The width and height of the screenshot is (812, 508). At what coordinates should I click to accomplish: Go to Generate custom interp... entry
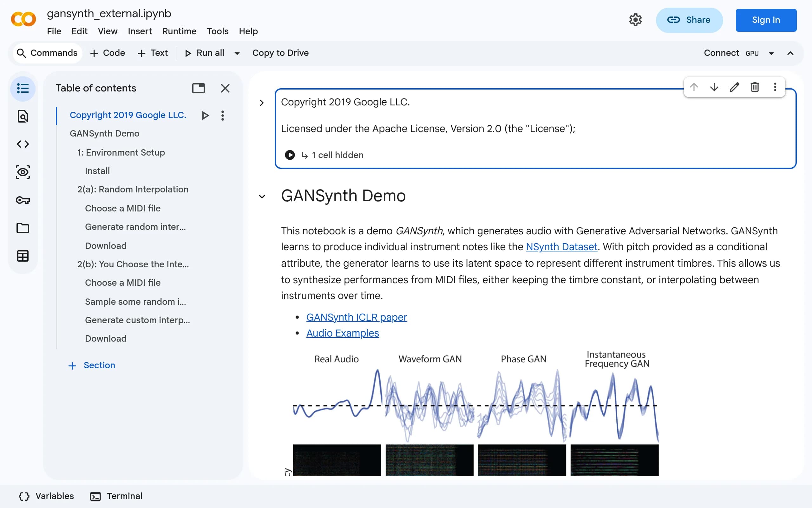(137, 320)
